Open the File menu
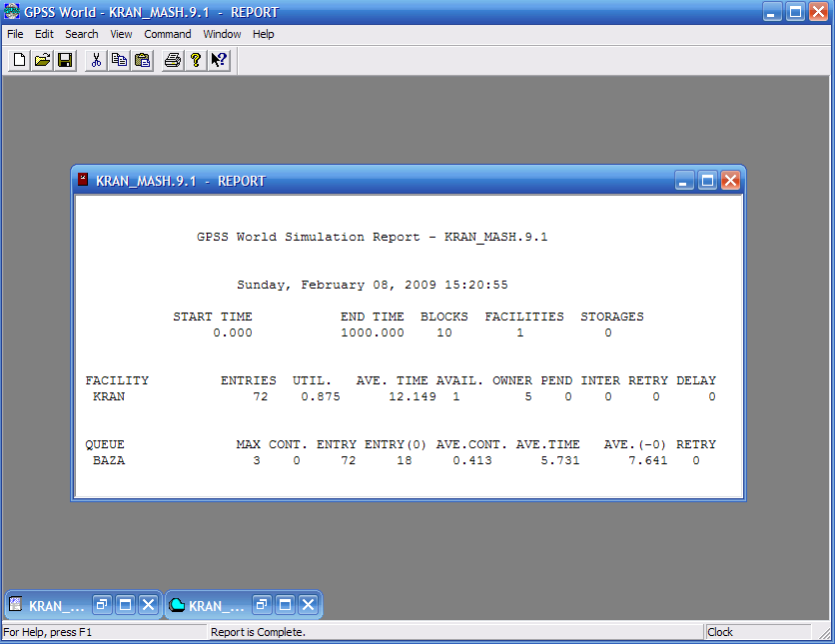The height and width of the screenshot is (644, 835). (x=15, y=34)
